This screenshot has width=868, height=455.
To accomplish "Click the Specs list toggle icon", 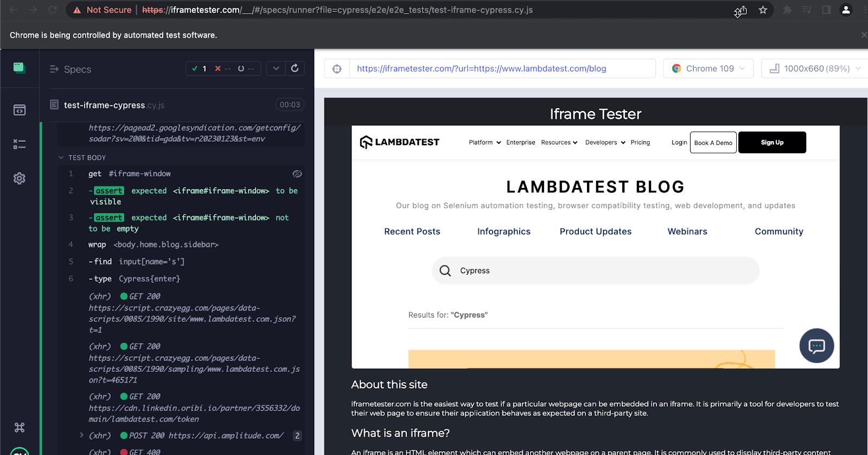I will pos(54,69).
